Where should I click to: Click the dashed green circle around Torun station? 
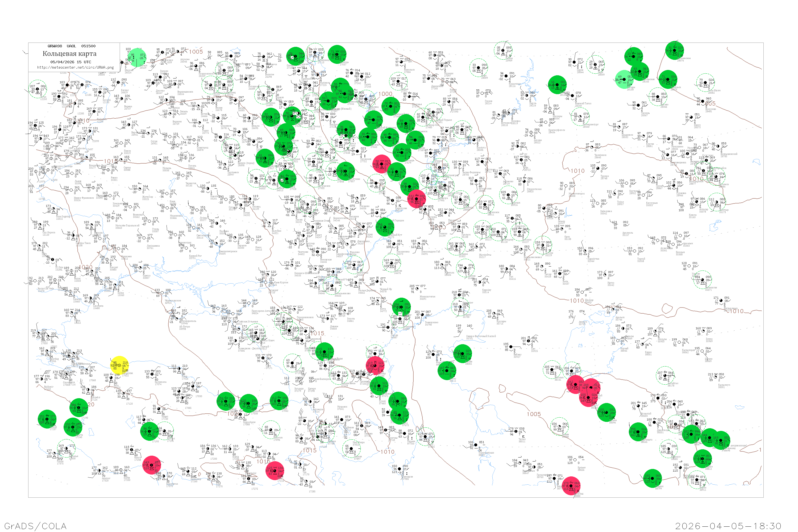pyautogui.click(x=38, y=89)
